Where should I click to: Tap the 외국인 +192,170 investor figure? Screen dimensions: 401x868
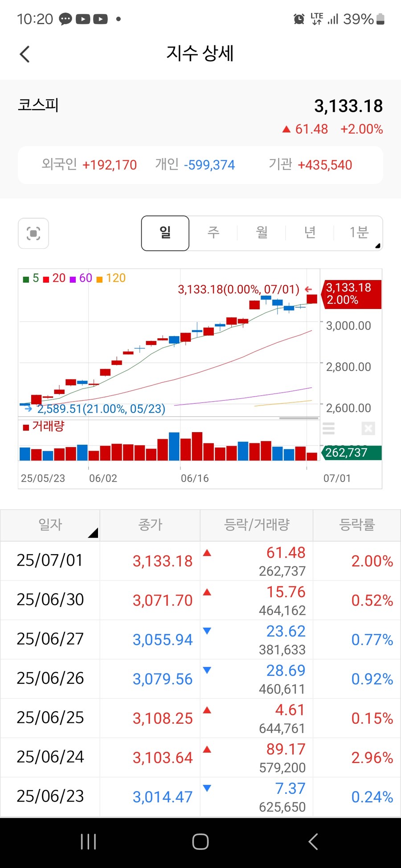89,165
